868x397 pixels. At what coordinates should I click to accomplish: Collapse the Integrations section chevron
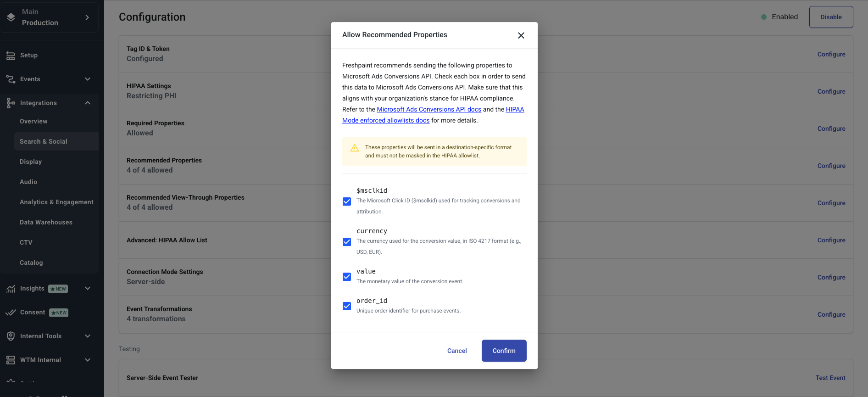click(x=88, y=103)
